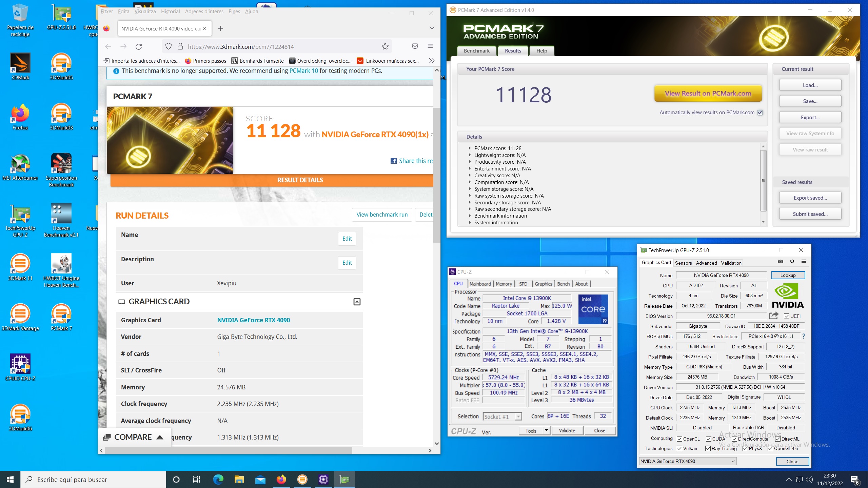Bookmark this page with the star icon
This screenshot has width=868, height=488.
pyautogui.click(x=385, y=46)
